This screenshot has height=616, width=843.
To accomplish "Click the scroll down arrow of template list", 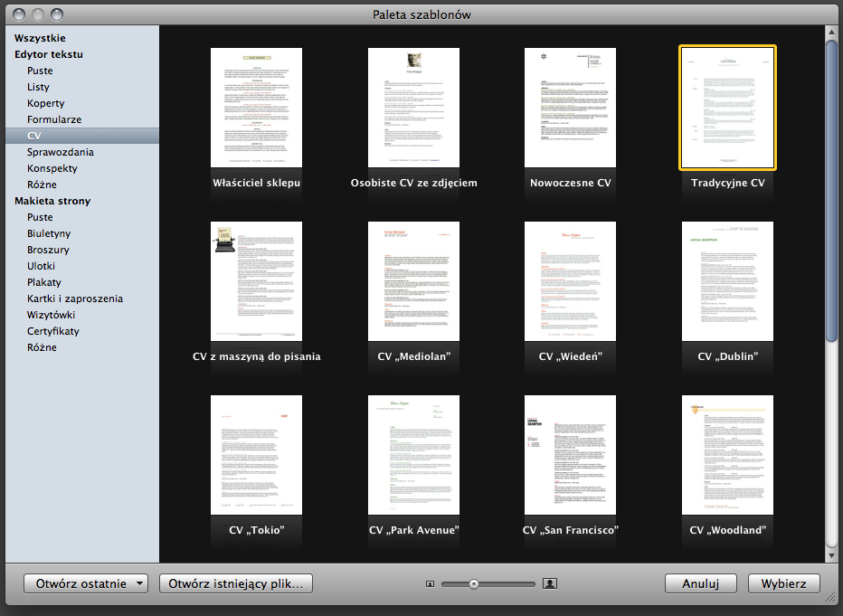I will tap(832, 554).
